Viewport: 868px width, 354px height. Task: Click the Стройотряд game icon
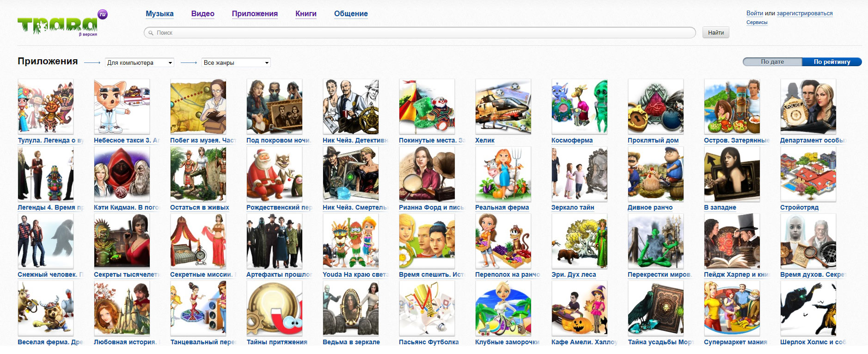(808, 174)
